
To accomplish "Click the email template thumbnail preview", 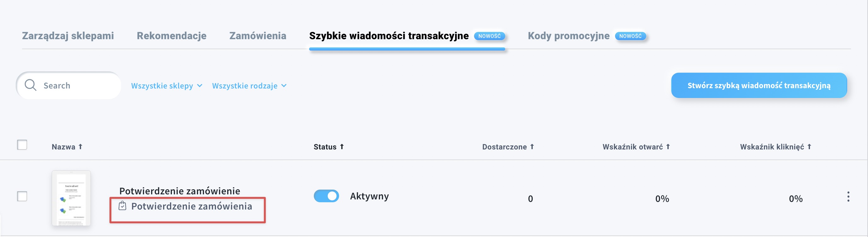I will click(71, 198).
